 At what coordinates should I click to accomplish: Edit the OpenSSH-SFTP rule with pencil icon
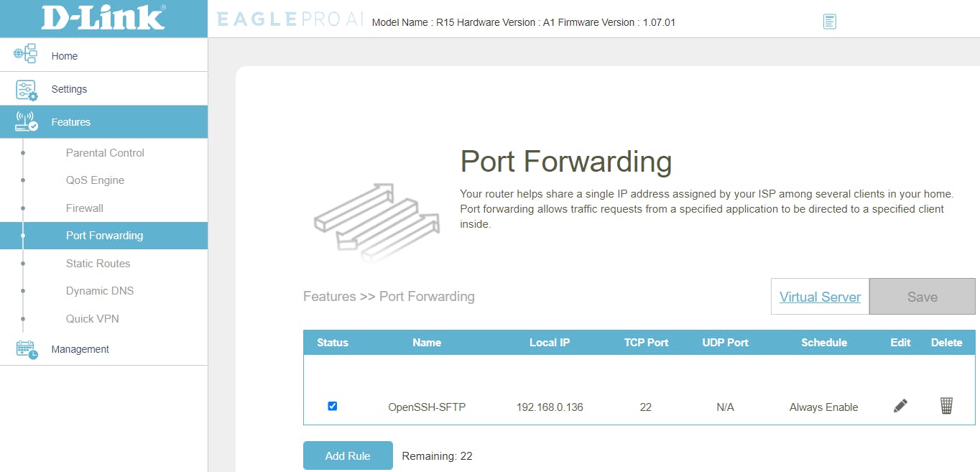[x=900, y=406]
